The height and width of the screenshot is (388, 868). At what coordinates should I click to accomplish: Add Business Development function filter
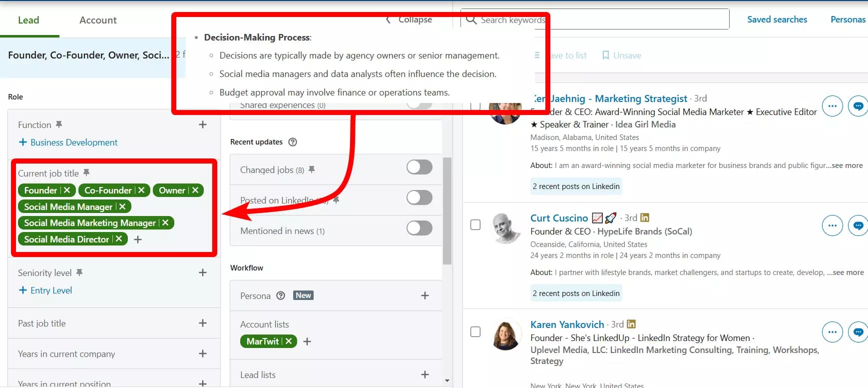tap(68, 142)
